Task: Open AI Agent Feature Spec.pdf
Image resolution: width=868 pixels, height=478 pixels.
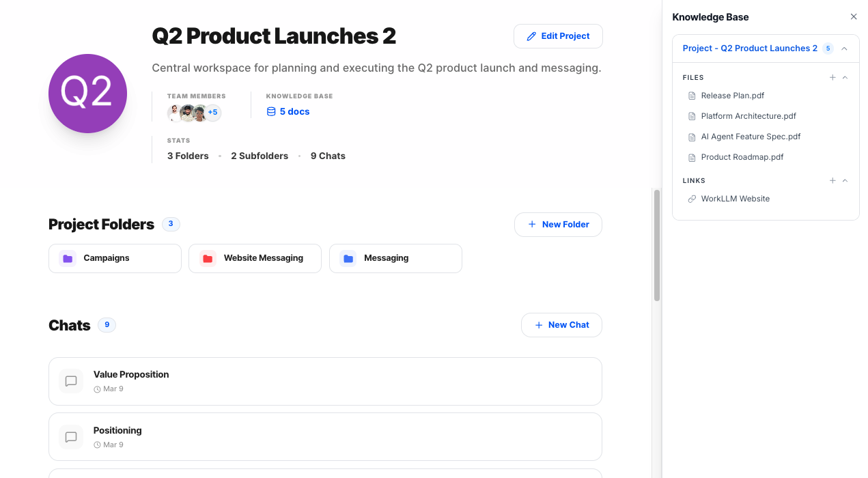Action: pos(751,137)
